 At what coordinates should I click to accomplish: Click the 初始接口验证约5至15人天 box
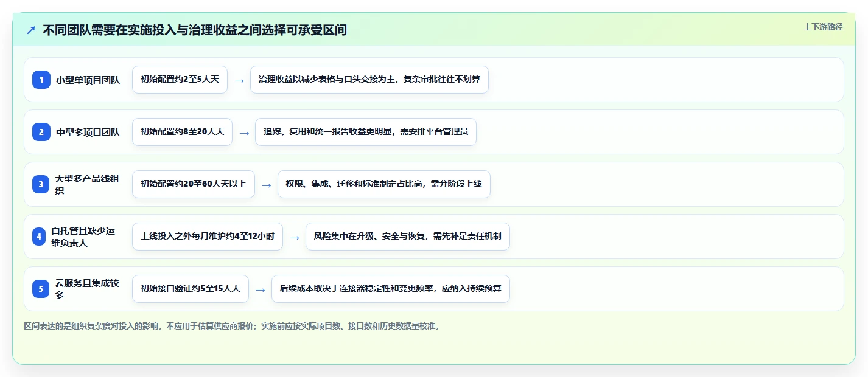191,289
